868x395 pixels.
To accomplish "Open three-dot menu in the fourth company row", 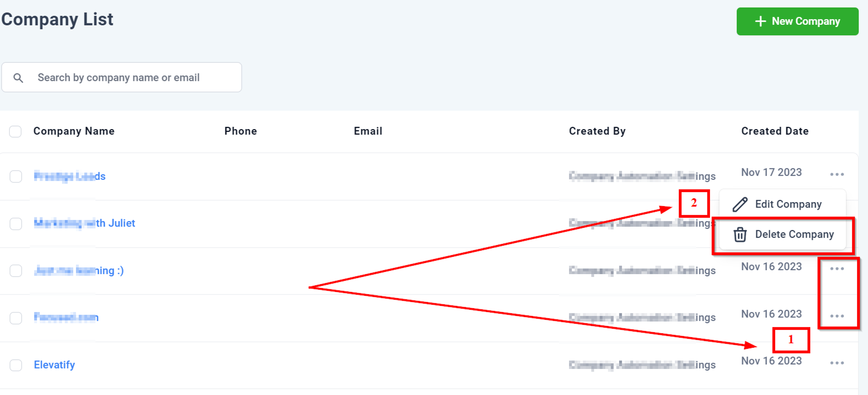I will point(837,316).
